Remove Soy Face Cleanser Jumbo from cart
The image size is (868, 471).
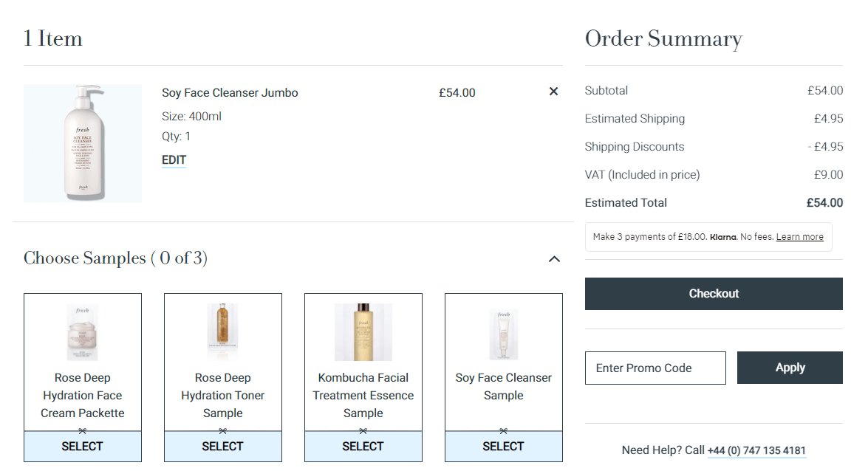(553, 92)
